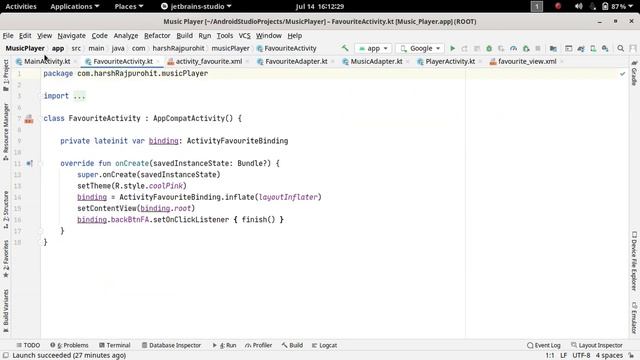The height and width of the screenshot is (360, 640).
Task: Click the Project Structure folder icon
Action: (x=553, y=48)
